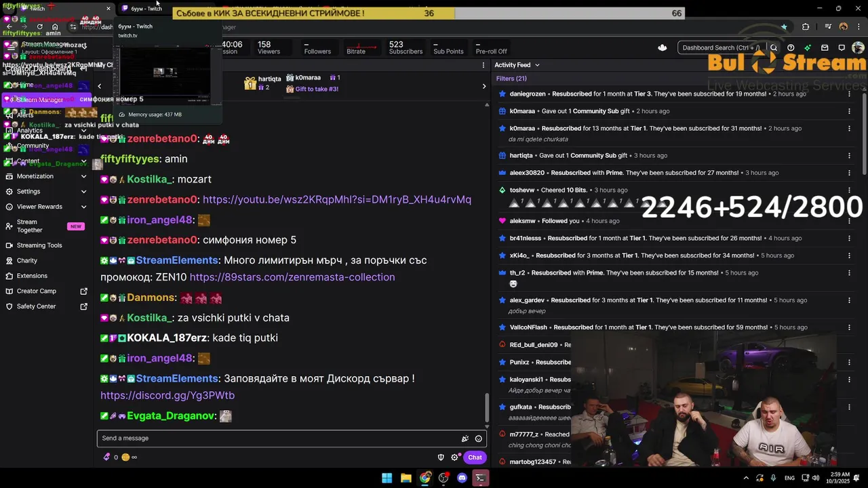Open options menu for daniegrozen resubscribe row

click(849, 94)
